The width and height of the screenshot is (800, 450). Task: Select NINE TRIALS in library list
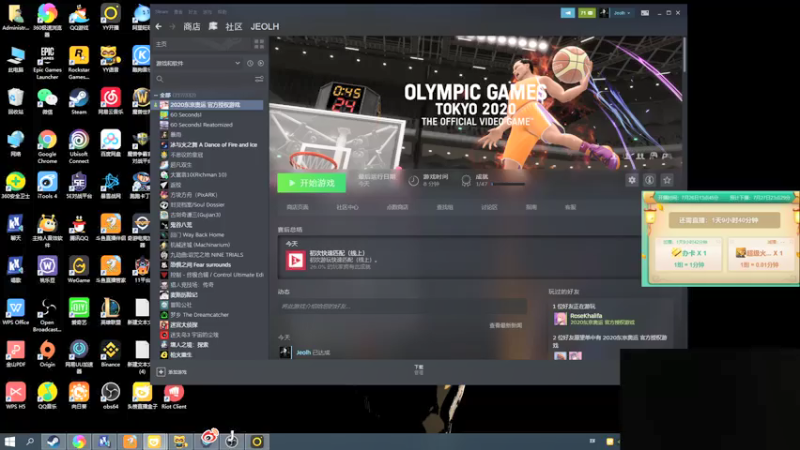coord(206,255)
